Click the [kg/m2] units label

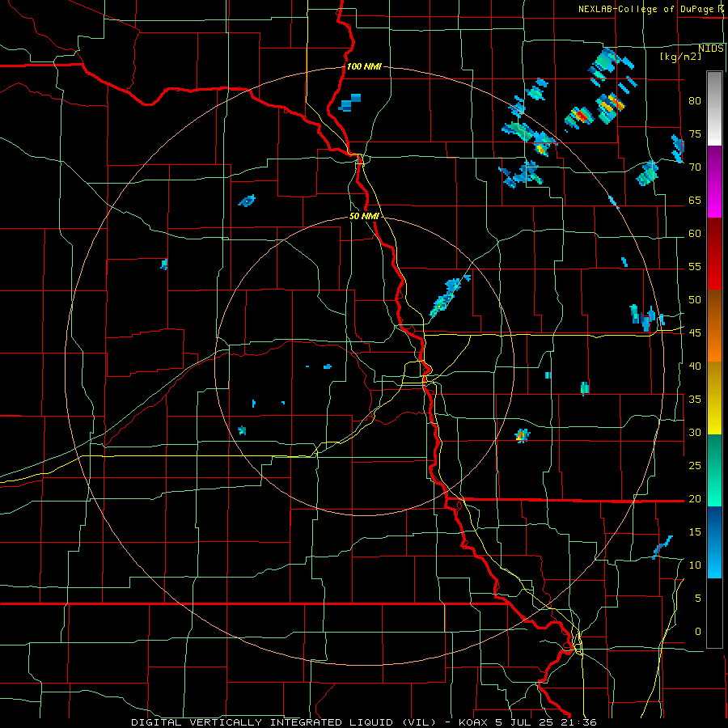coord(680,57)
